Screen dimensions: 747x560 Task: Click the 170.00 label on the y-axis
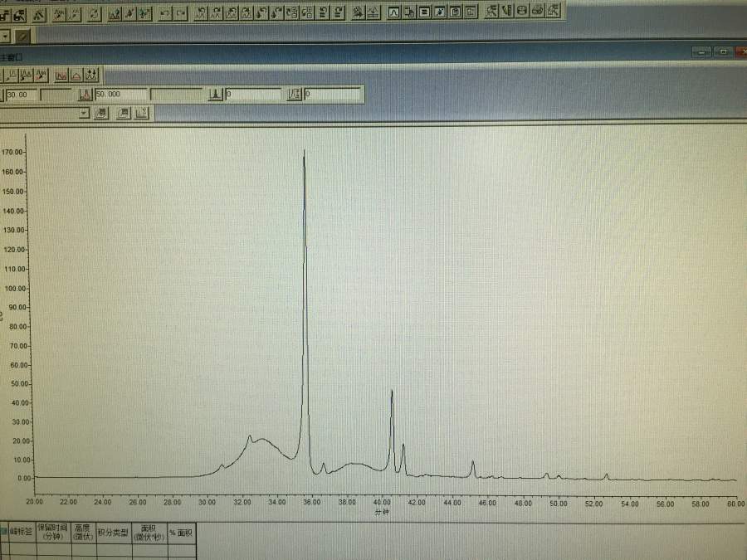tap(12, 152)
